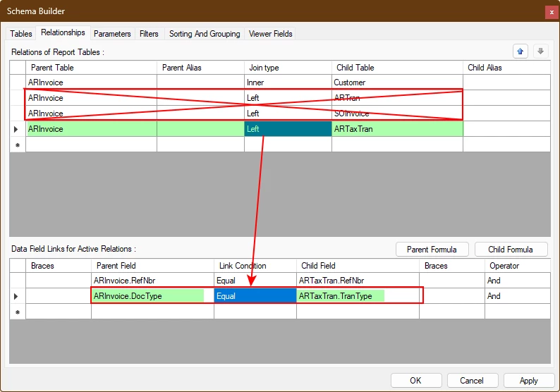
Task: Click the Child Alias cell in the Customer row
Action: [506, 82]
